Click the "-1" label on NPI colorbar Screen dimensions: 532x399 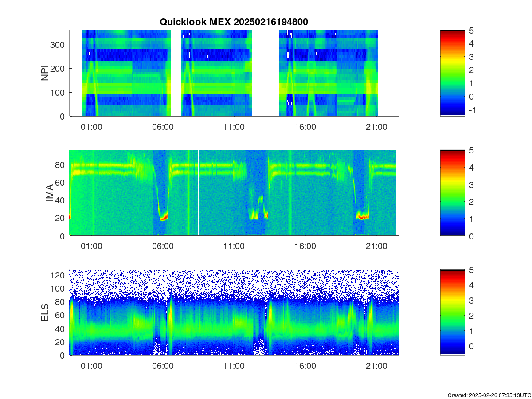473,110
